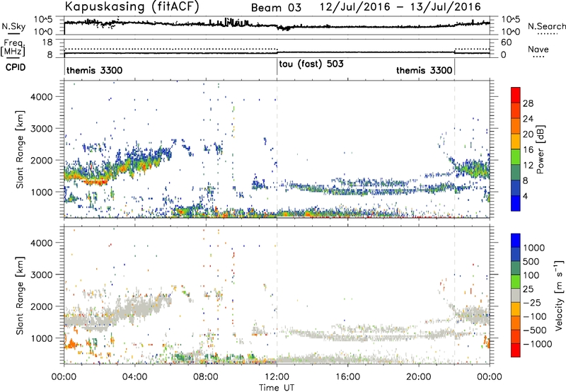This screenshot has width=566, height=392.
Task: Click the -1000 value on the Velocity scale
Action: tap(537, 344)
